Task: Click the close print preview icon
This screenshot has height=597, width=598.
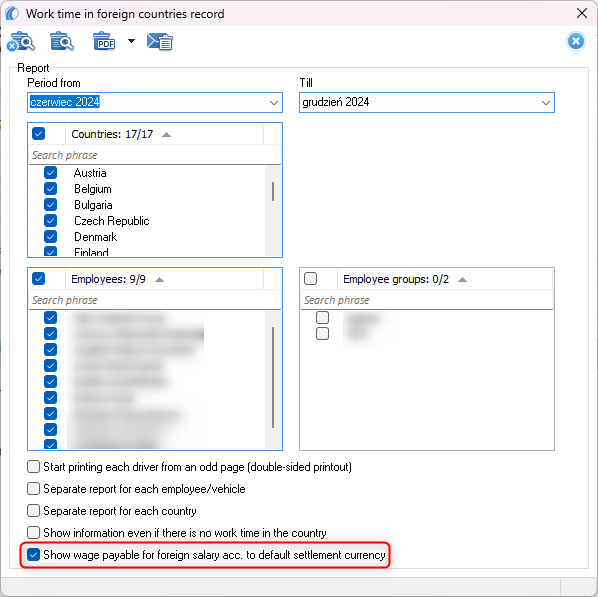Action: click(21, 42)
